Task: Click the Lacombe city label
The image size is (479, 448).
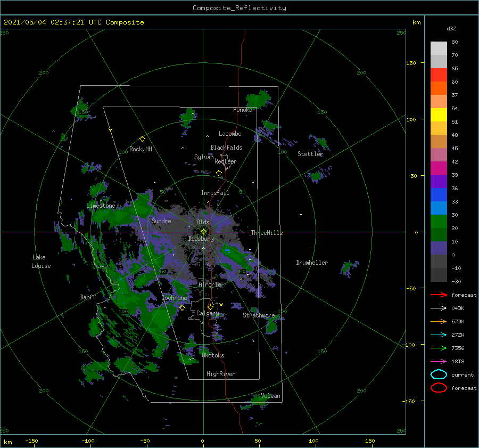Action: tap(230, 134)
